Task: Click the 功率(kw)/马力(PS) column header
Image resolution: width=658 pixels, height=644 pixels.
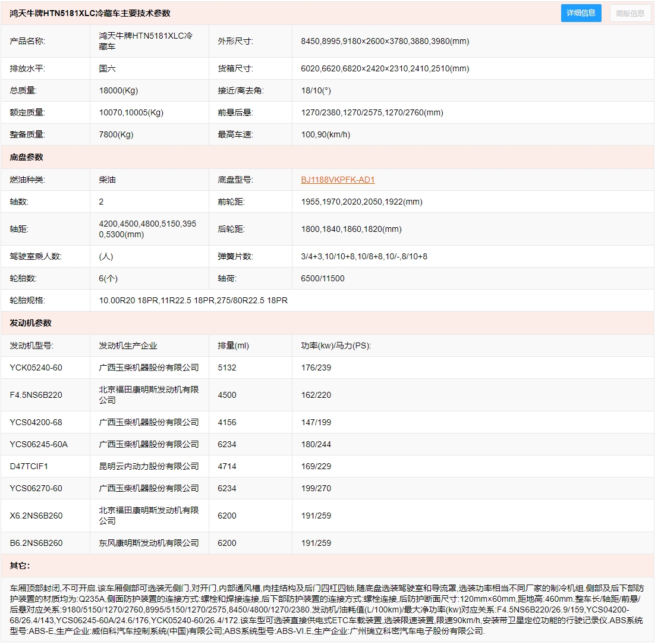Action: click(337, 346)
